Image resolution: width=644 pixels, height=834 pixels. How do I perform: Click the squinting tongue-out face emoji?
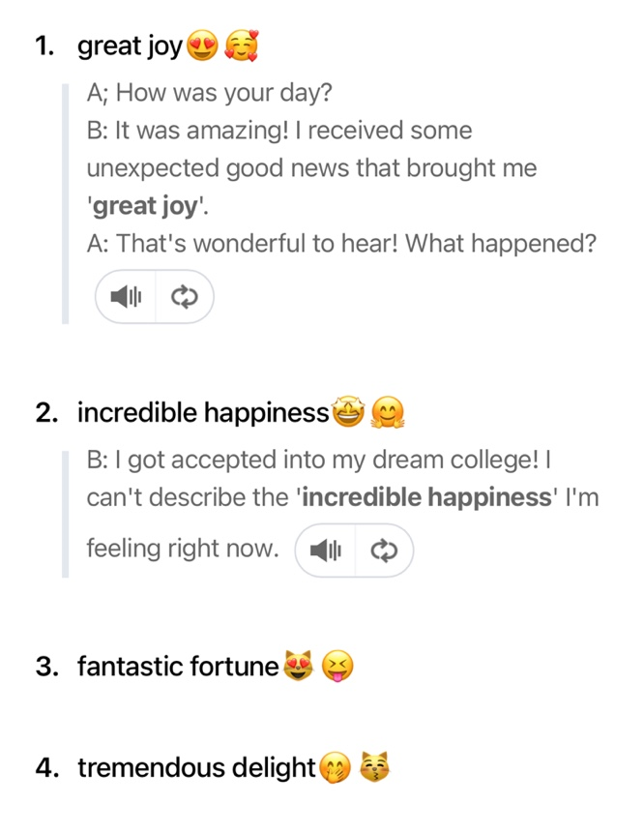(x=337, y=667)
